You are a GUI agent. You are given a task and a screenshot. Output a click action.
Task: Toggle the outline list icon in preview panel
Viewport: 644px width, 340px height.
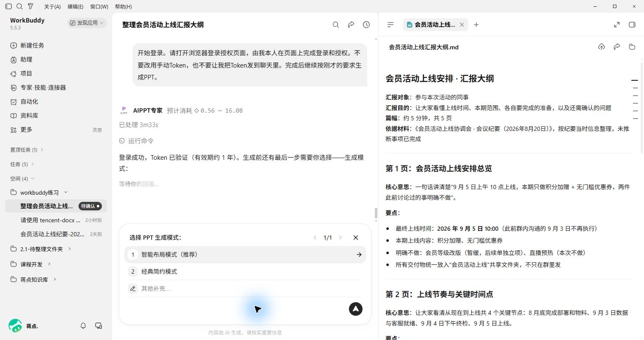pyautogui.click(x=391, y=25)
